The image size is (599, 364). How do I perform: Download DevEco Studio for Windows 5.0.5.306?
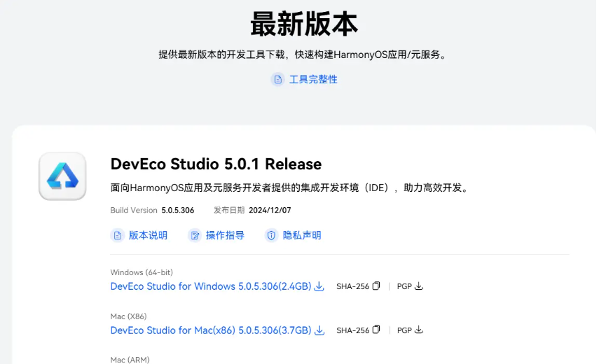(210, 286)
